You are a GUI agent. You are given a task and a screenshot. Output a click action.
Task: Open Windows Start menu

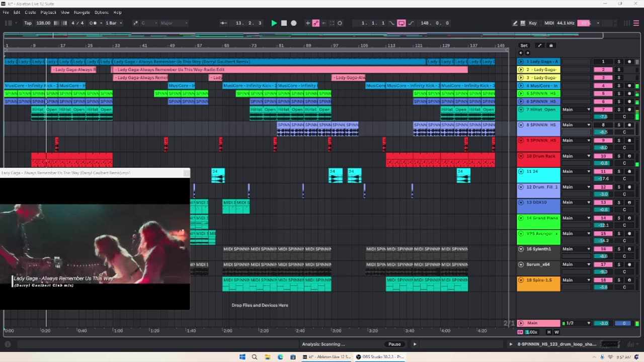242,357
